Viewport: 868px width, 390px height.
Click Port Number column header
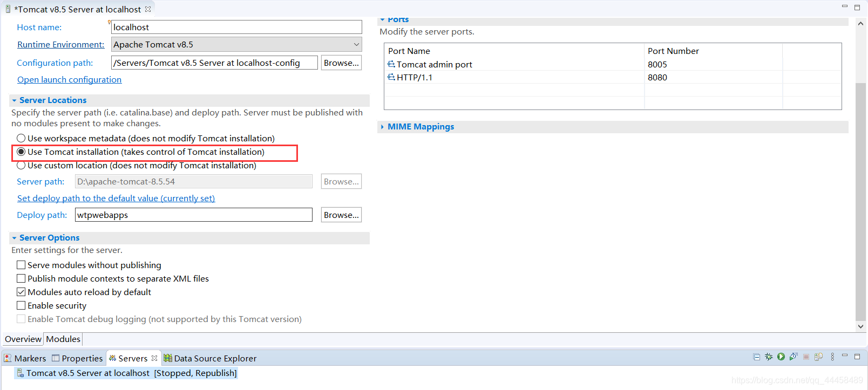tap(713, 51)
